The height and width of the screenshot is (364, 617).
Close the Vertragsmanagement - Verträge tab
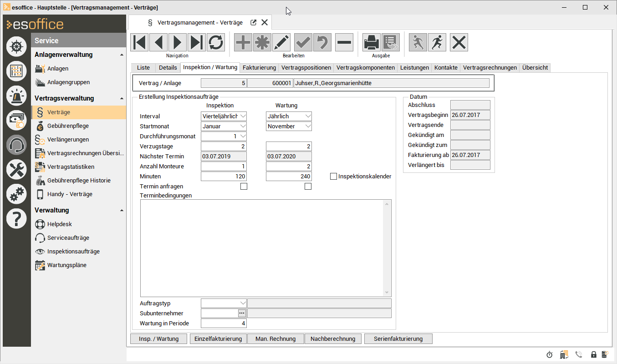[x=265, y=22]
